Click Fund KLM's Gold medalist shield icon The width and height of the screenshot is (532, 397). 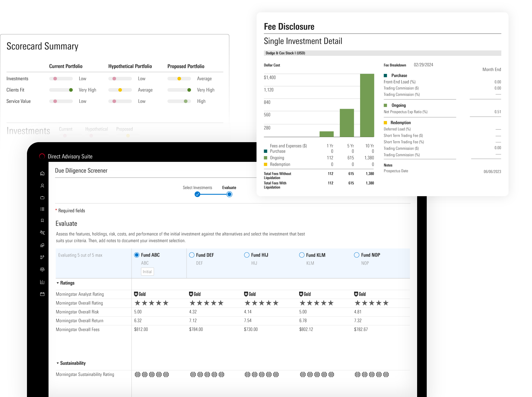point(301,294)
